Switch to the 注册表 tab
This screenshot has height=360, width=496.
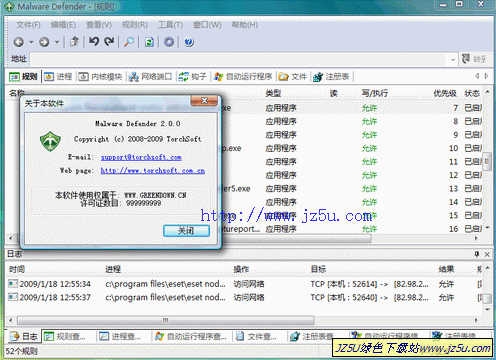(x=331, y=77)
